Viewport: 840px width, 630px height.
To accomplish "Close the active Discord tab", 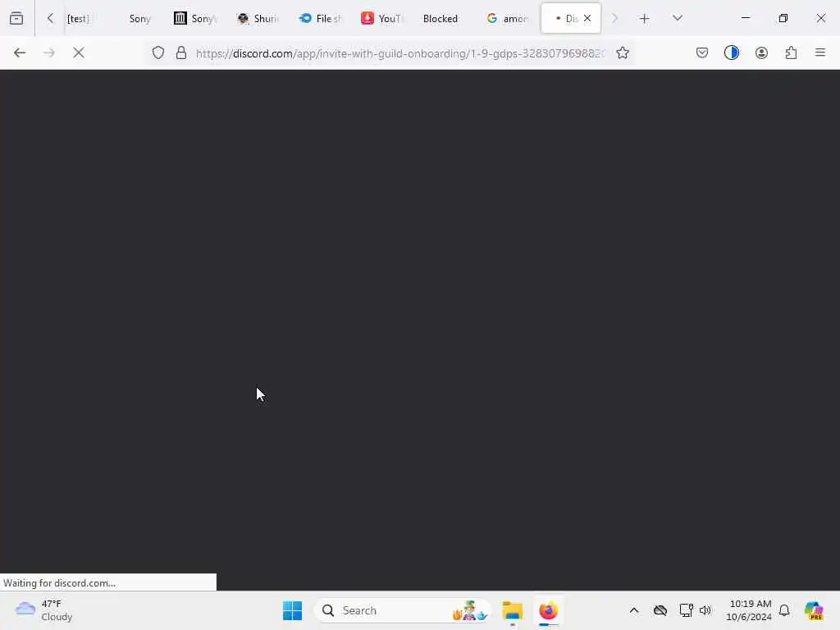I will (587, 18).
